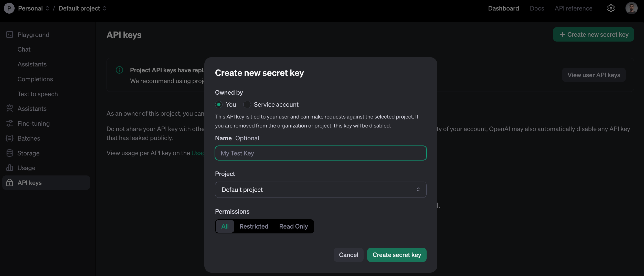Click the Playground terminal icon in sidebar
The width and height of the screenshot is (644, 276).
click(x=9, y=35)
